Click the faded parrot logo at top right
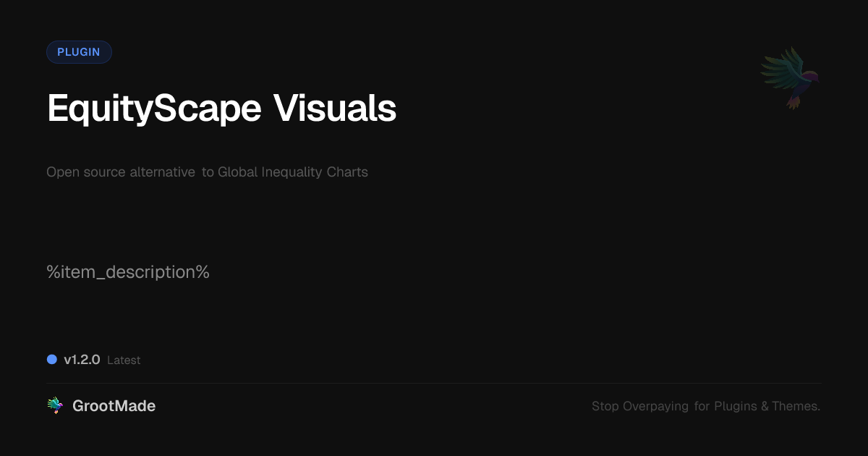The height and width of the screenshot is (456, 868). click(x=790, y=77)
